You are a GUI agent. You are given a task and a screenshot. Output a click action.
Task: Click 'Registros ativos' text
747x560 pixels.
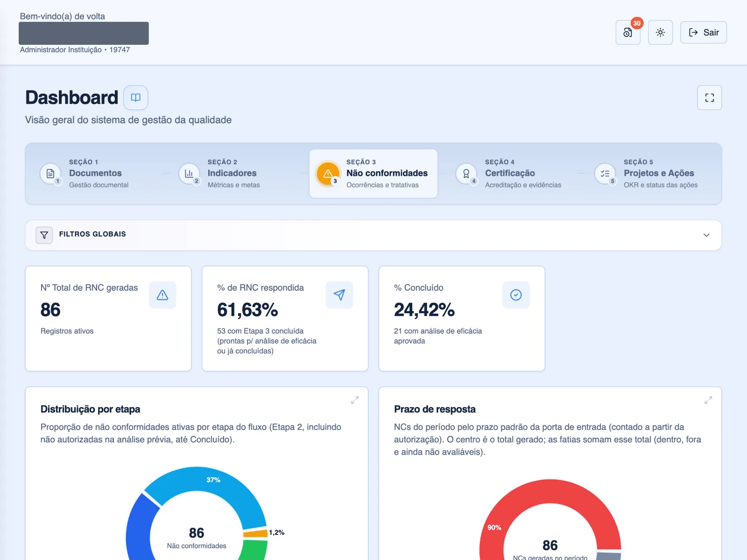67,331
